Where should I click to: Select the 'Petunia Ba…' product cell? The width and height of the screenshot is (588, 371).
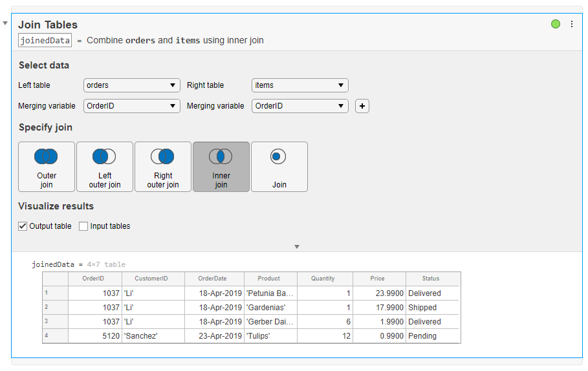coord(270,293)
